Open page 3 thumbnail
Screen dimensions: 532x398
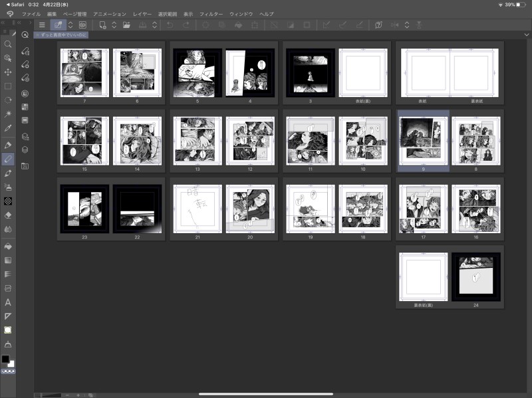tap(311, 72)
